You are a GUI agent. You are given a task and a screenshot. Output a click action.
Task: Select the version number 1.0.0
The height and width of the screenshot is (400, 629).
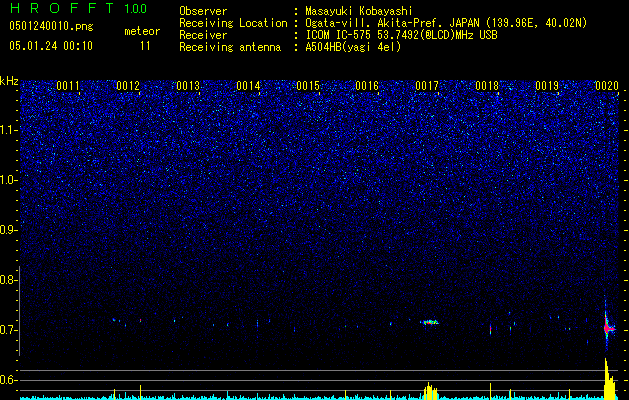click(x=135, y=9)
